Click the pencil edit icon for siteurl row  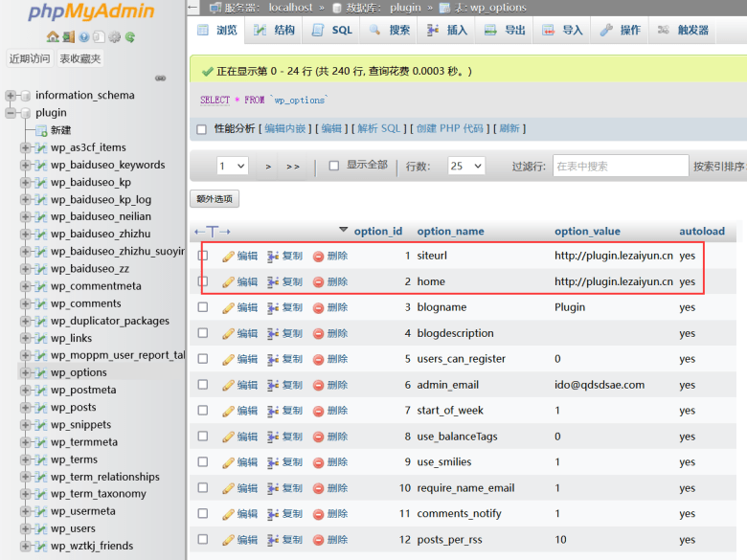228,257
